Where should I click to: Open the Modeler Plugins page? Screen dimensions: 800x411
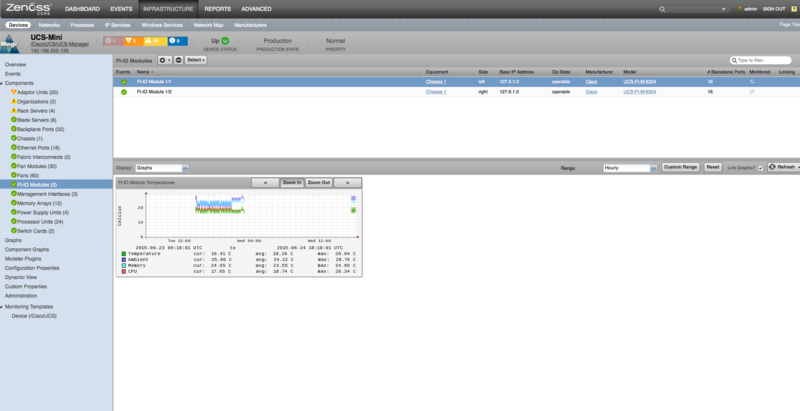[x=23, y=259]
